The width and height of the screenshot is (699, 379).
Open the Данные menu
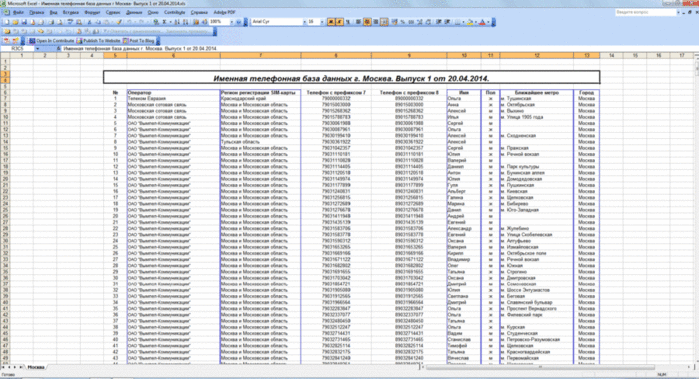[134, 12]
